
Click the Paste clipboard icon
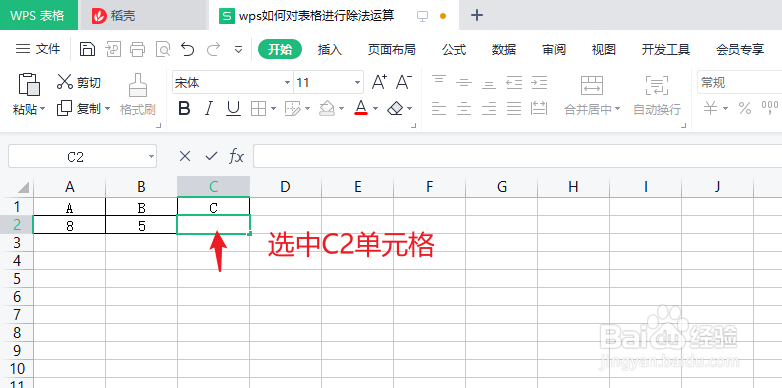(x=29, y=84)
